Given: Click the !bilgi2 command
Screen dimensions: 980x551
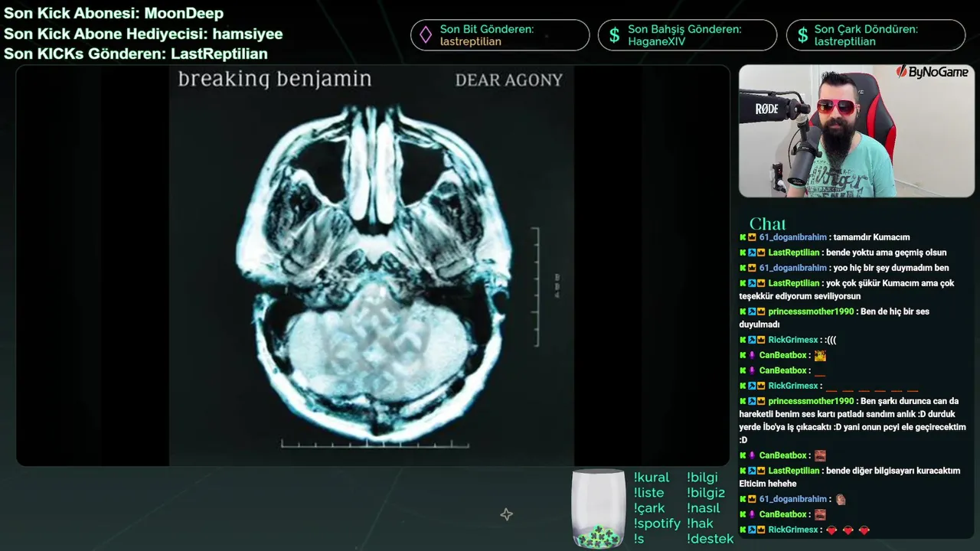Looking at the screenshot, I should click(x=706, y=493).
